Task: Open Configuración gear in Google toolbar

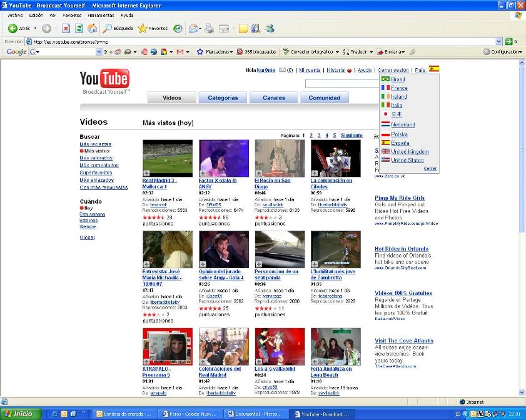Action: (502, 52)
